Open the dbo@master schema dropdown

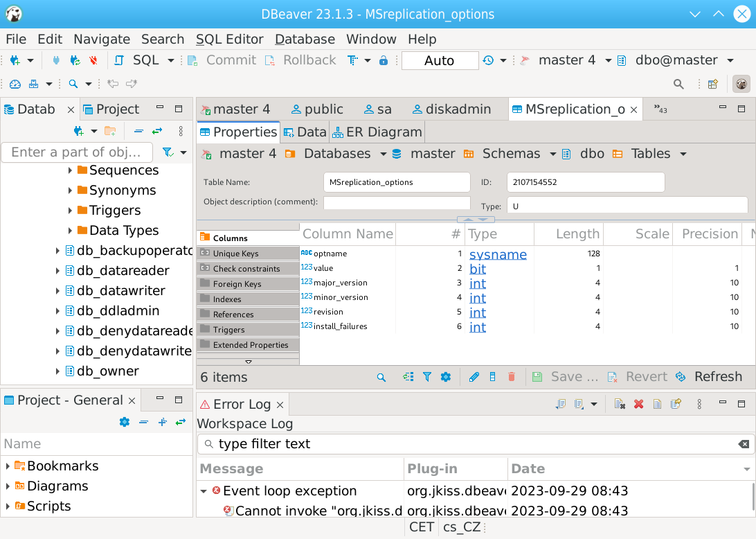pos(730,61)
